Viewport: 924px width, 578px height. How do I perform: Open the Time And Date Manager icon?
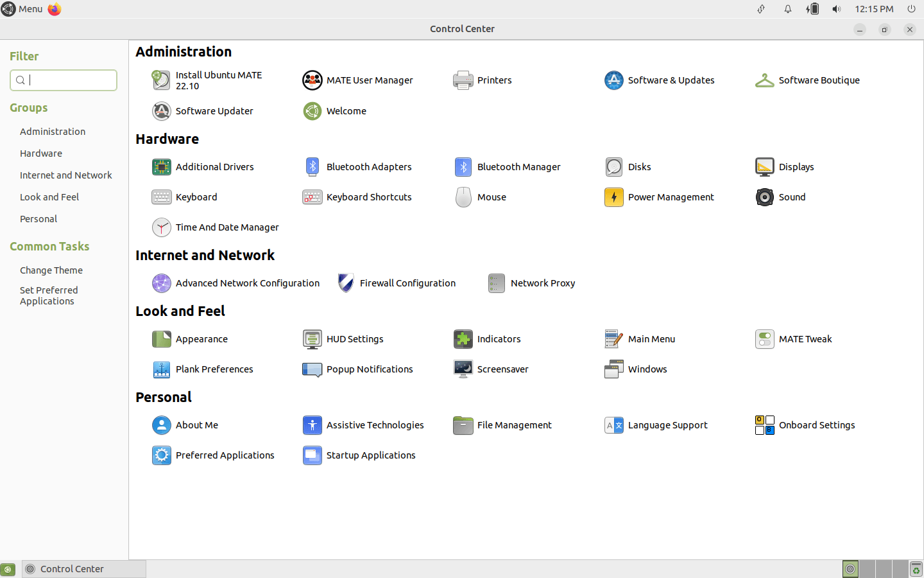pyautogui.click(x=162, y=227)
